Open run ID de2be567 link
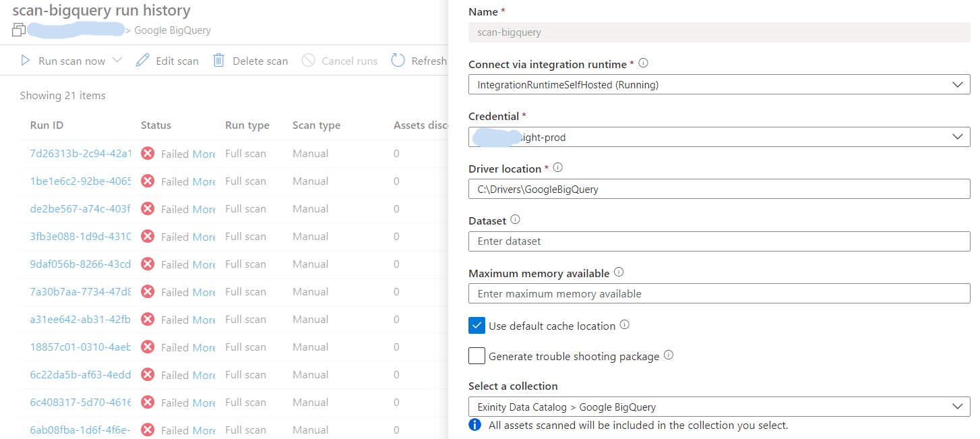This screenshot has width=980, height=439. [x=80, y=209]
